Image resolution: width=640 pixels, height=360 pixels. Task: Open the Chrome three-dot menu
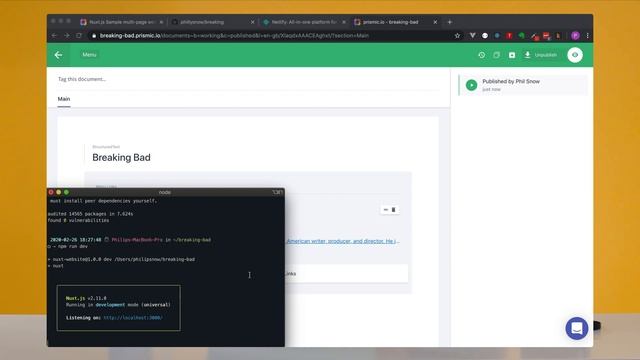pyautogui.click(x=587, y=36)
